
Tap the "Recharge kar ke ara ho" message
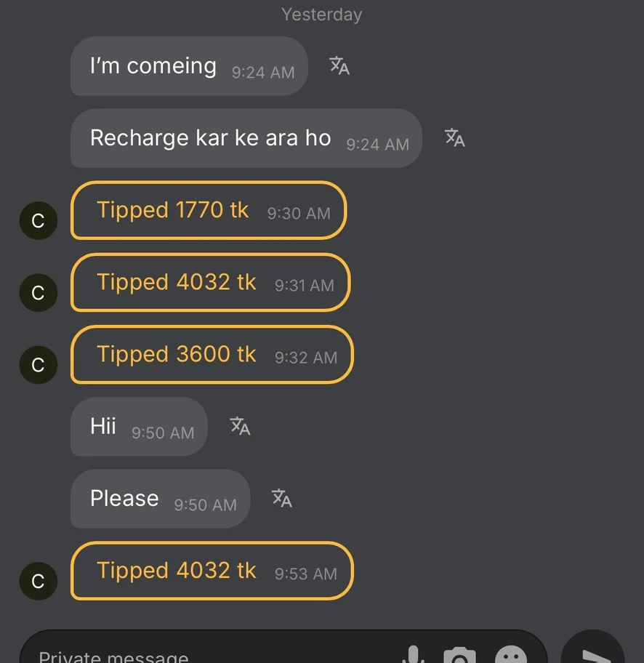246,138
